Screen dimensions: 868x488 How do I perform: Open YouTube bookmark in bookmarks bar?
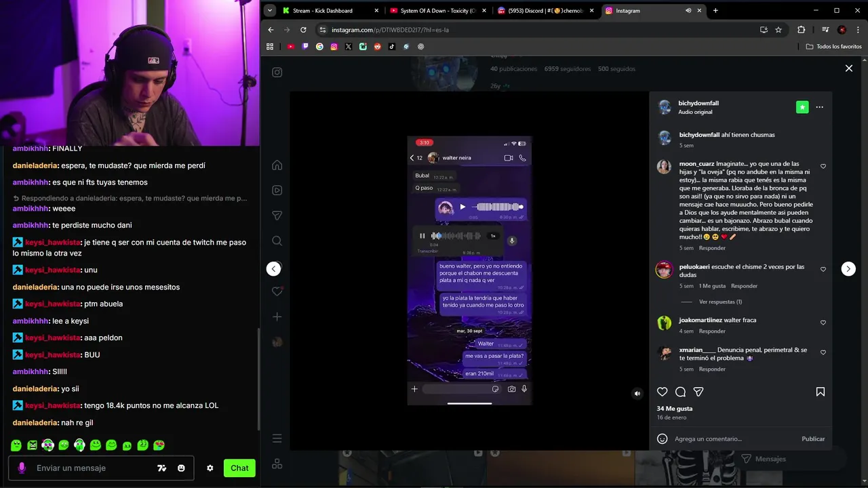291,47
